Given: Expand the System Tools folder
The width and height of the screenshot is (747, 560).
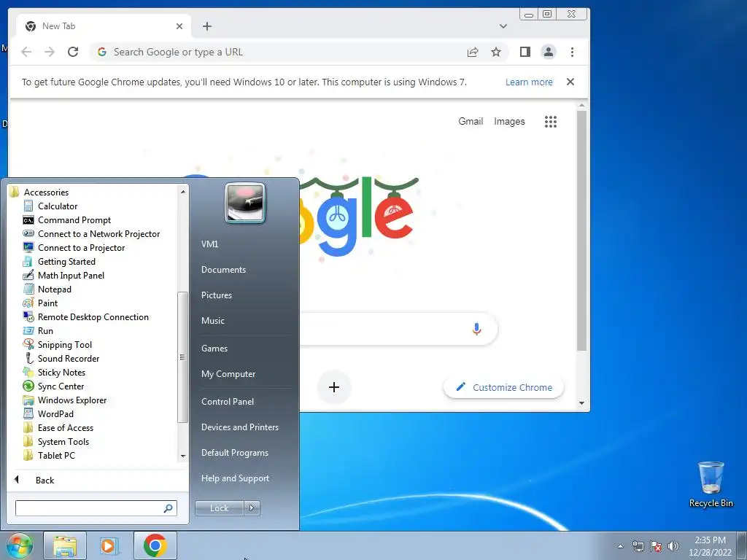Looking at the screenshot, I should click(x=63, y=441).
